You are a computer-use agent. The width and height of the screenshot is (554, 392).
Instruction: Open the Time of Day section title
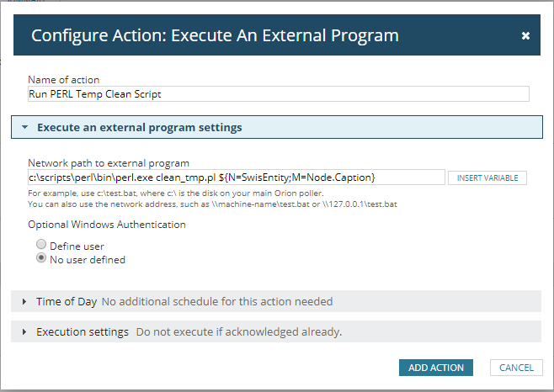67,301
